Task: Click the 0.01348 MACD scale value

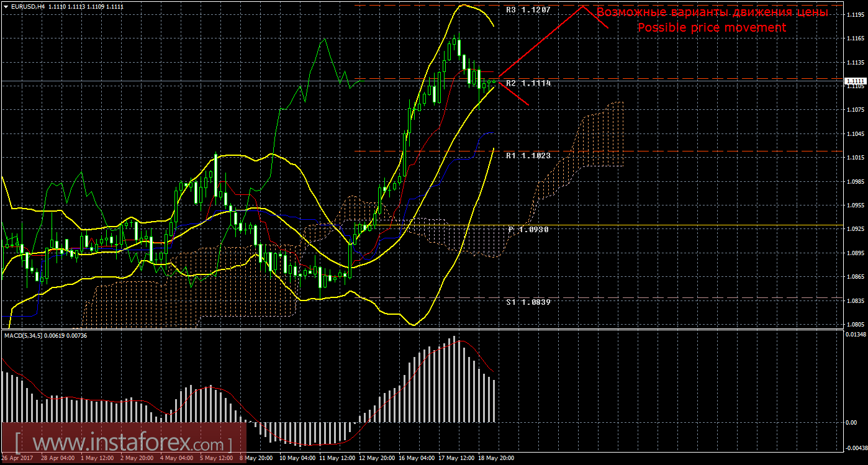Action: 856,335
